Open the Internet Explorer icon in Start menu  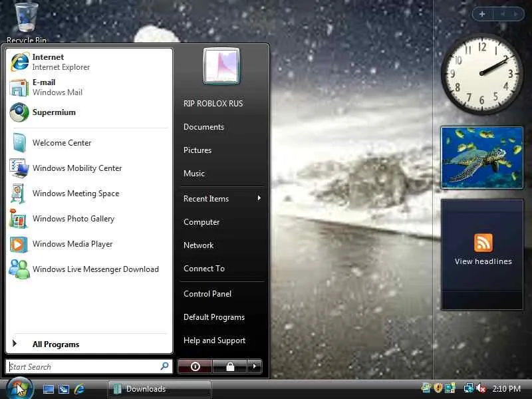tap(19, 62)
